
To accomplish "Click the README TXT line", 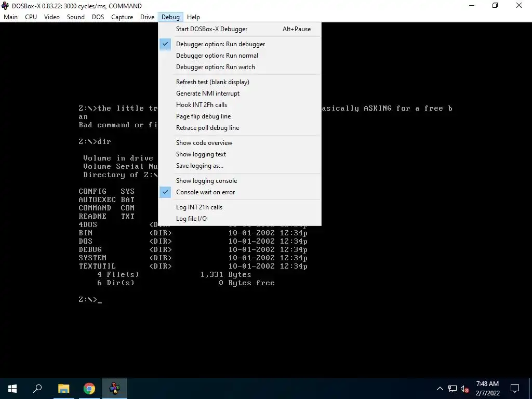I will tap(107, 217).
